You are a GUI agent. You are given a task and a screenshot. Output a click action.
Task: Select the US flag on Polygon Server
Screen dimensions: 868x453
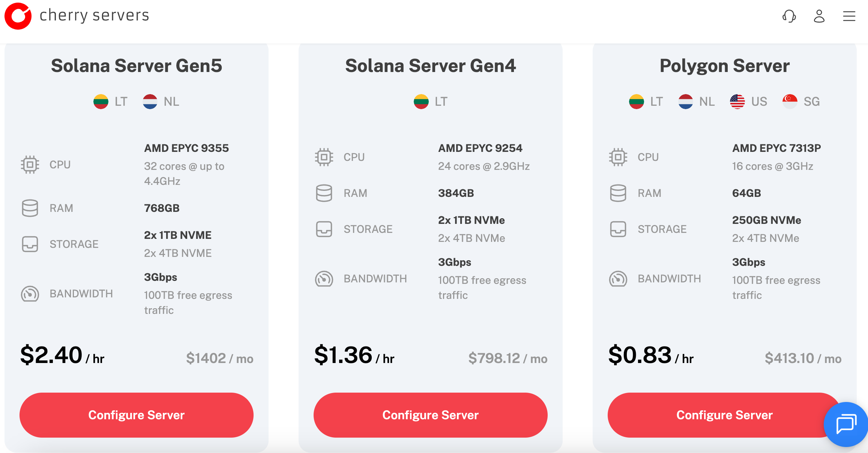(x=737, y=102)
